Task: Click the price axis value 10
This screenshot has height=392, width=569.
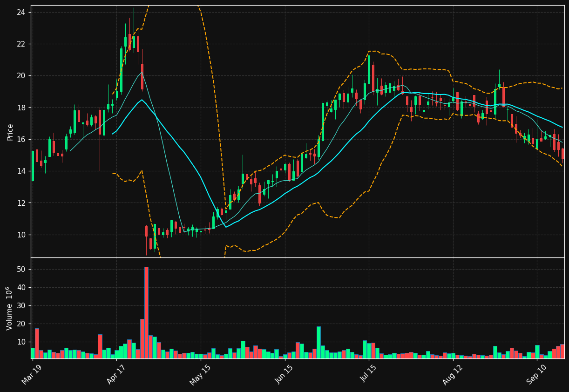Action: tap(20, 235)
